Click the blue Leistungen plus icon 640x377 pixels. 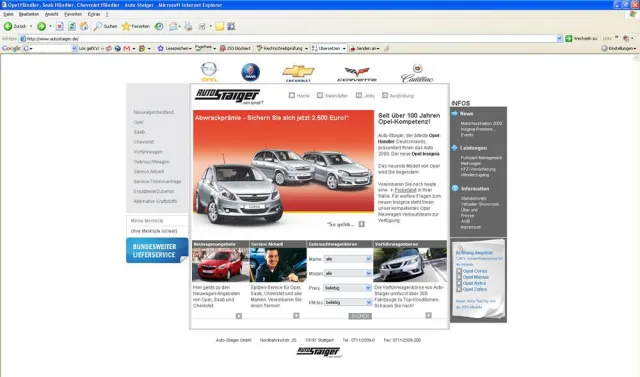(x=455, y=148)
